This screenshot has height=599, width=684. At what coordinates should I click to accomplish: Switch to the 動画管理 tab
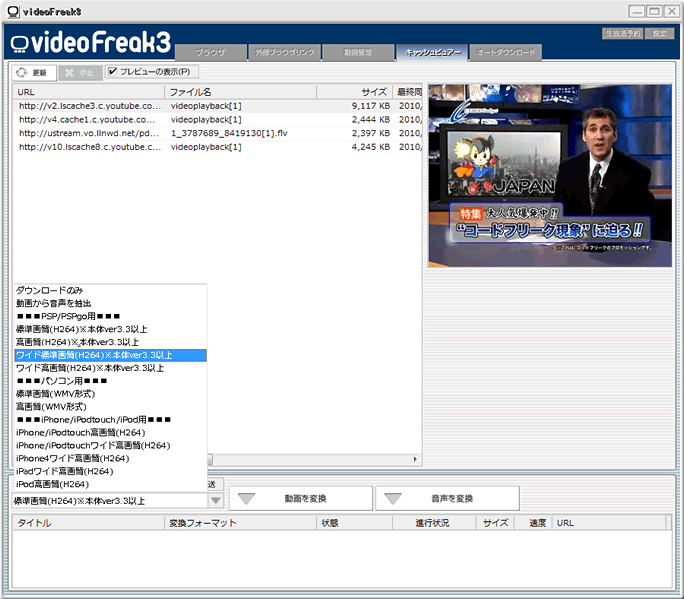coord(357,51)
